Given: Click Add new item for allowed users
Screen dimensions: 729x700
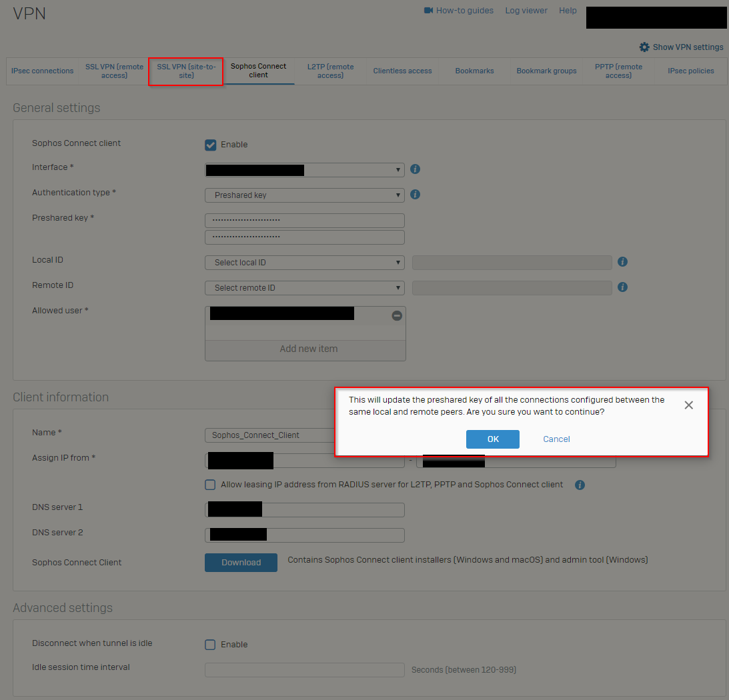Looking at the screenshot, I should point(305,349).
